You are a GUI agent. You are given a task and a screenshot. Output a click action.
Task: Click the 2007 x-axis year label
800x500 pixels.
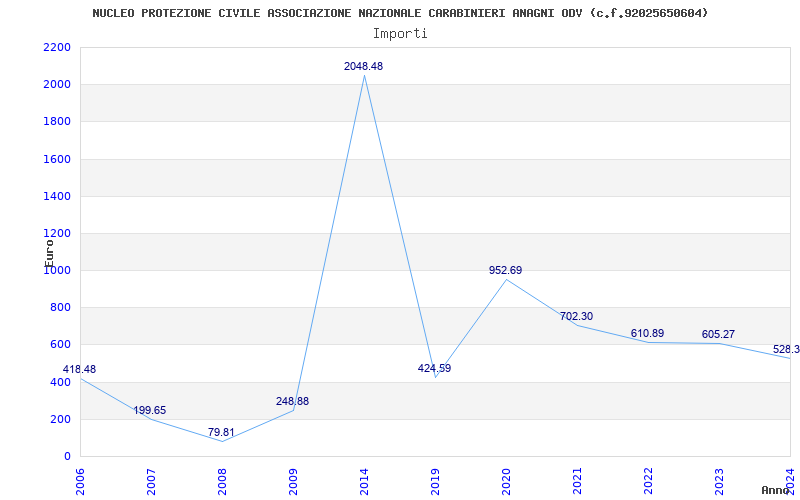[x=151, y=482]
